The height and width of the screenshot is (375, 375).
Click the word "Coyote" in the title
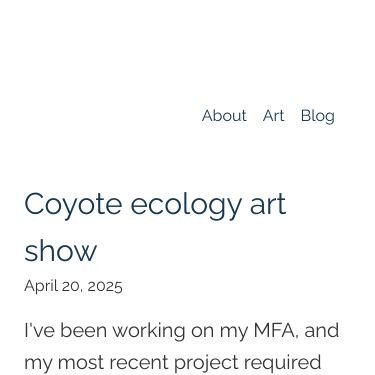point(73,205)
